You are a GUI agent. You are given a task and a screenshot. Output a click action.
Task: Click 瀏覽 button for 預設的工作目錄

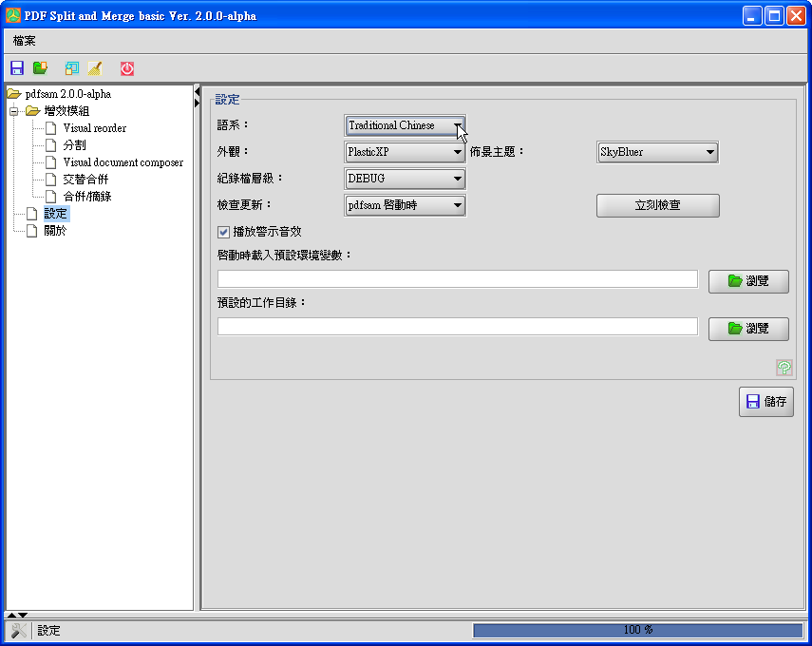coord(748,329)
